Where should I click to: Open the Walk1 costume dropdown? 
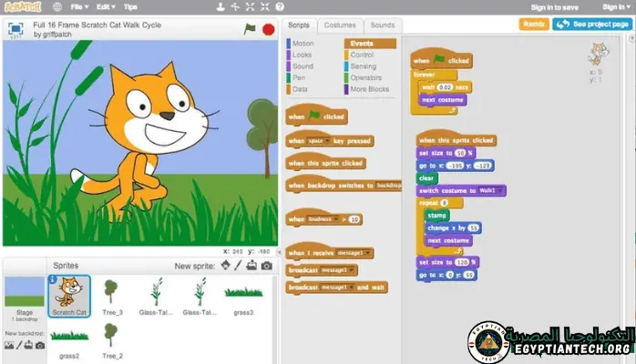pyautogui.click(x=502, y=190)
